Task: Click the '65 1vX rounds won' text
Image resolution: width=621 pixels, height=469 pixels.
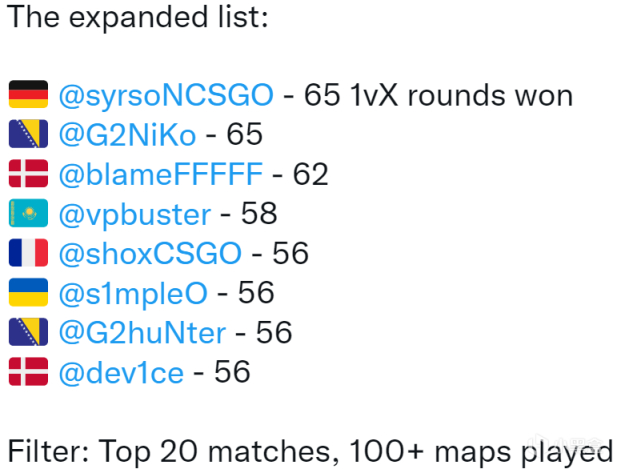Action: coord(438,95)
